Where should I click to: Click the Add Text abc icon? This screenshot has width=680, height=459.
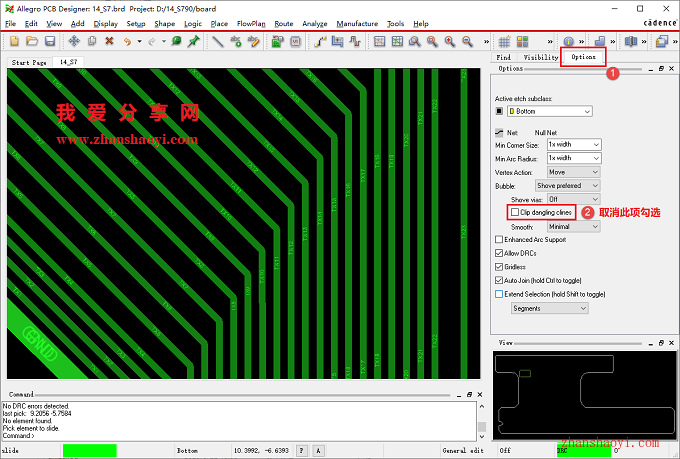pyautogui.click(x=236, y=41)
